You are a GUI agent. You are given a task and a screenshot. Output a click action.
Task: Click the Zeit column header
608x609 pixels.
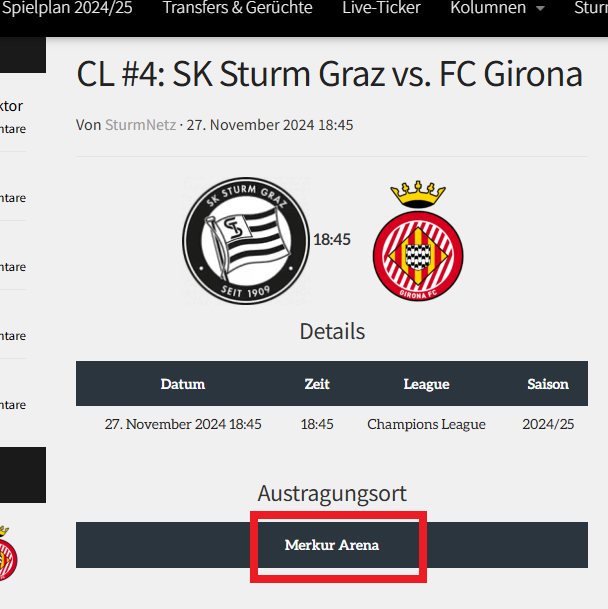[x=317, y=384]
